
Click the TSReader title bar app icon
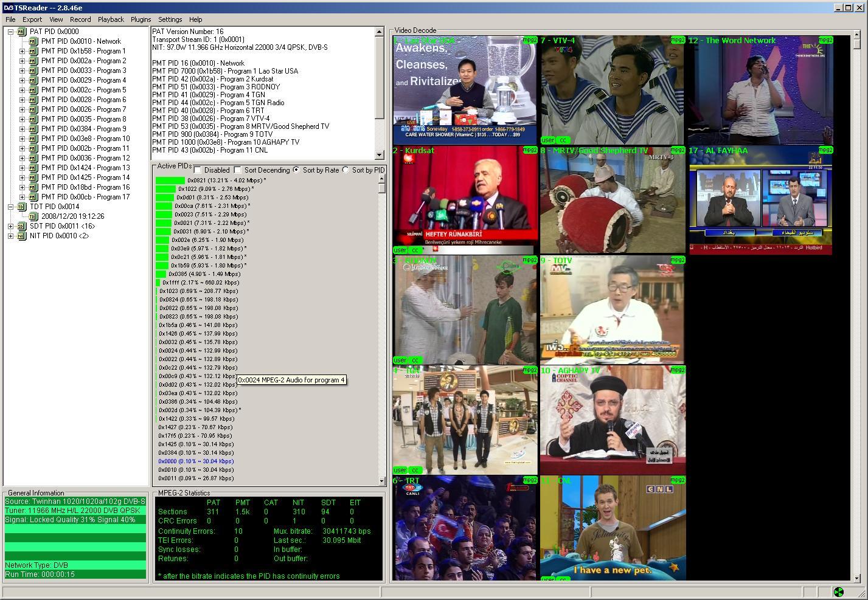pyautogui.click(x=9, y=7)
